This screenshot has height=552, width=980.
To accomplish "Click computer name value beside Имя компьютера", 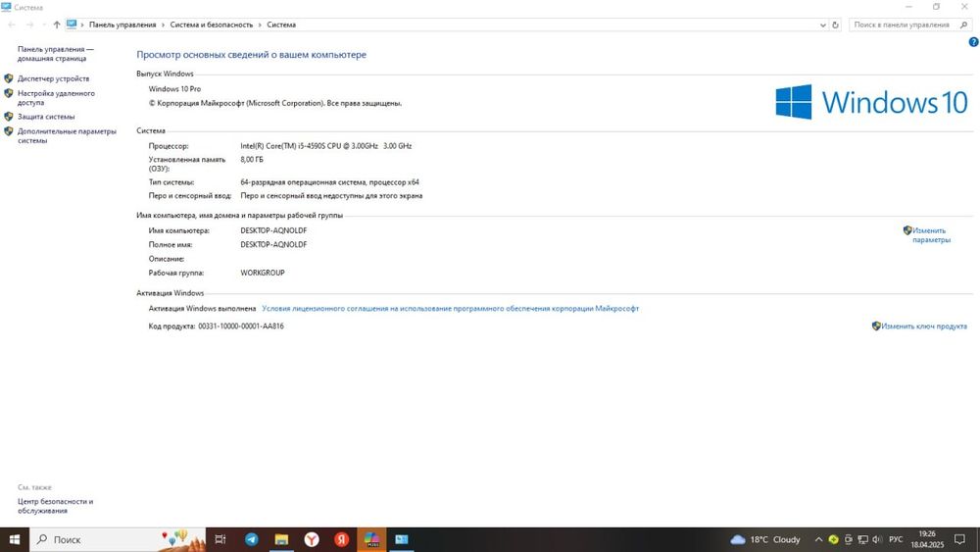I will pos(273,230).
